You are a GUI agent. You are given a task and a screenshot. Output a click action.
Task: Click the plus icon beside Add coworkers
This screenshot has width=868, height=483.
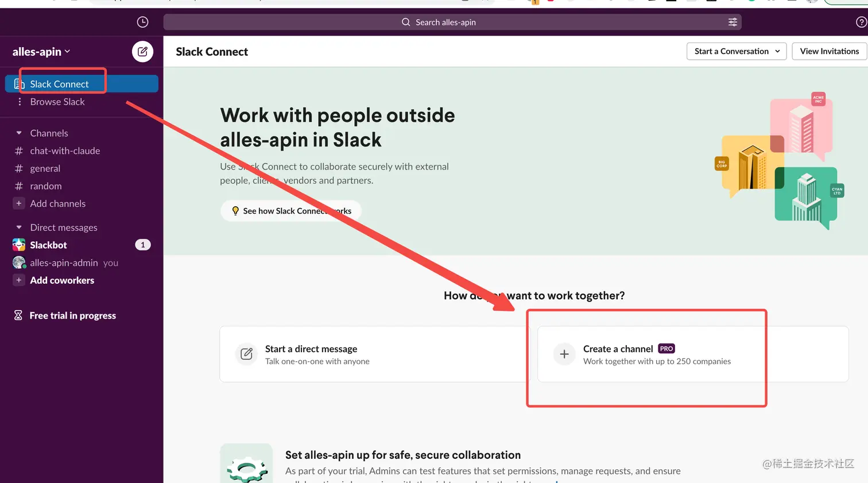(19, 280)
